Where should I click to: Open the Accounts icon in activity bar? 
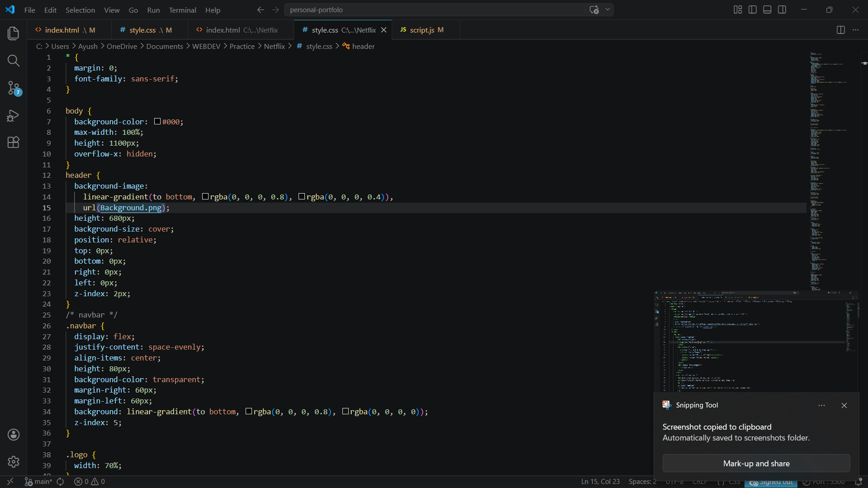14,435
